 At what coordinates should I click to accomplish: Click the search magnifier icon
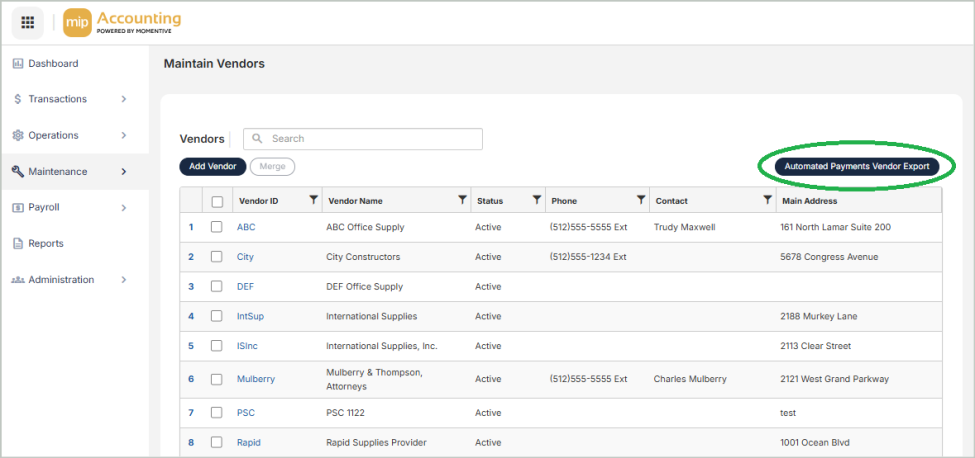pos(258,139)
